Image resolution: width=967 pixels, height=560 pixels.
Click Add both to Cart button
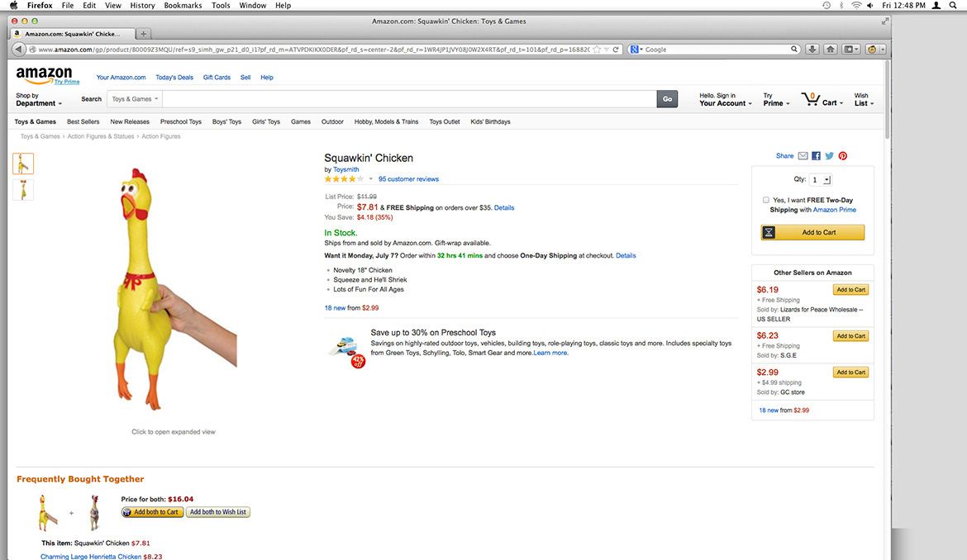point(152,512)
